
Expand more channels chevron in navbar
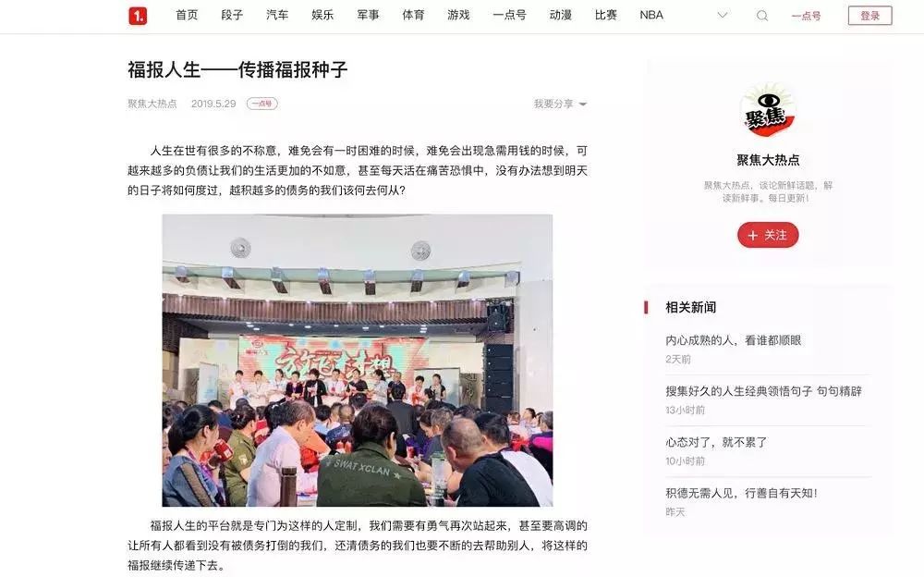tap(723, 16)
